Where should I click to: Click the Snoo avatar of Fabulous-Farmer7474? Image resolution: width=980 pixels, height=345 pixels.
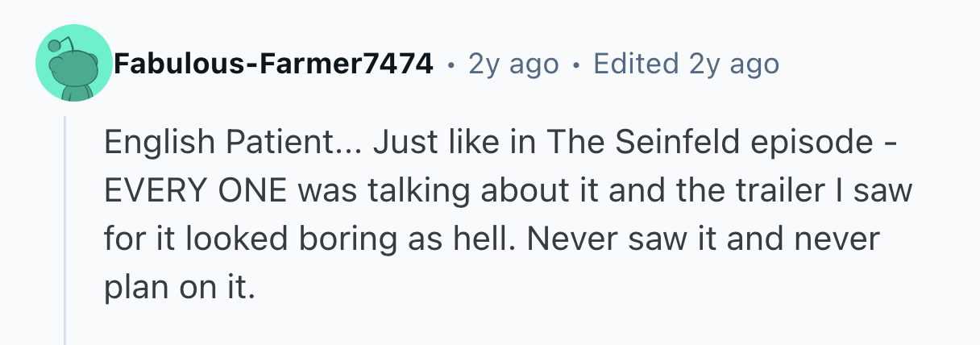point(73,64)
